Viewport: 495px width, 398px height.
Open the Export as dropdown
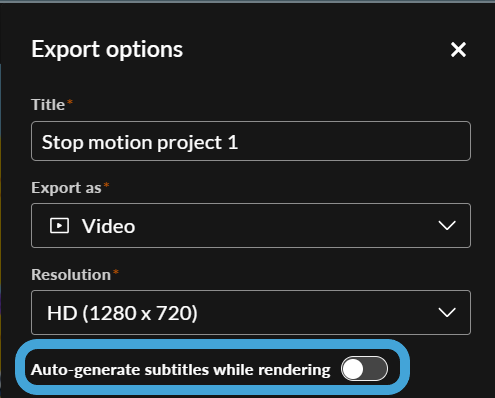(x=251, y=226)
